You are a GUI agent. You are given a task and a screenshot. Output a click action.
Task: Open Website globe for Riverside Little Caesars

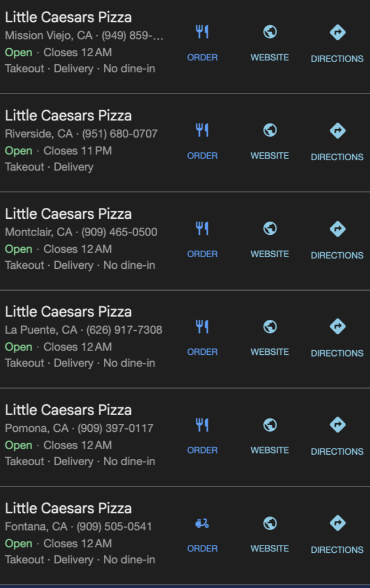[x=270, y=130]
